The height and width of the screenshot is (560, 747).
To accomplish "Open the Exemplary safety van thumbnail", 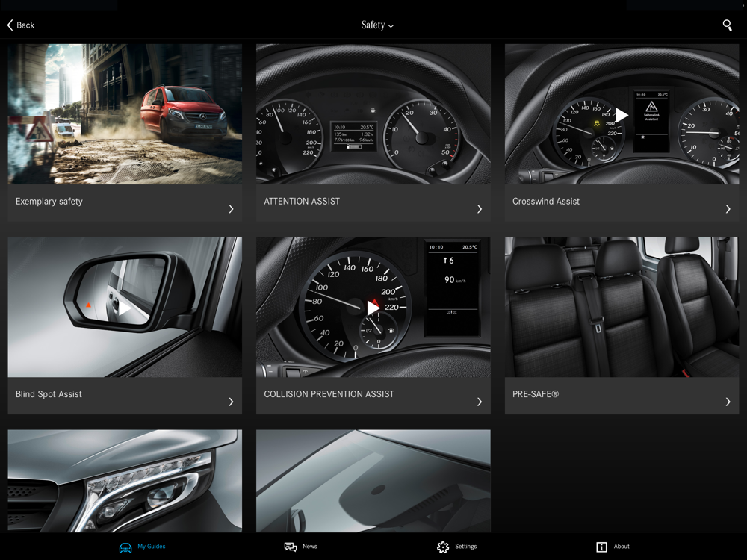I will click(125, 114).
